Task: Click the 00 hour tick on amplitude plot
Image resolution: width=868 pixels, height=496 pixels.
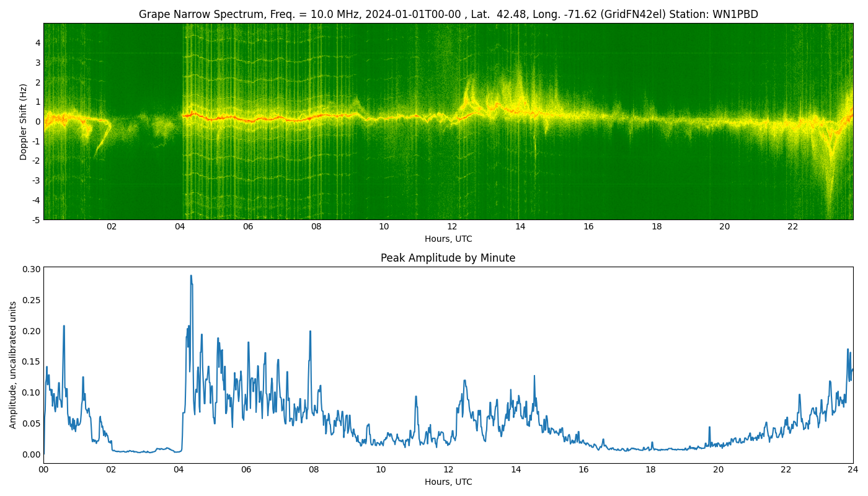Action: 43,469
